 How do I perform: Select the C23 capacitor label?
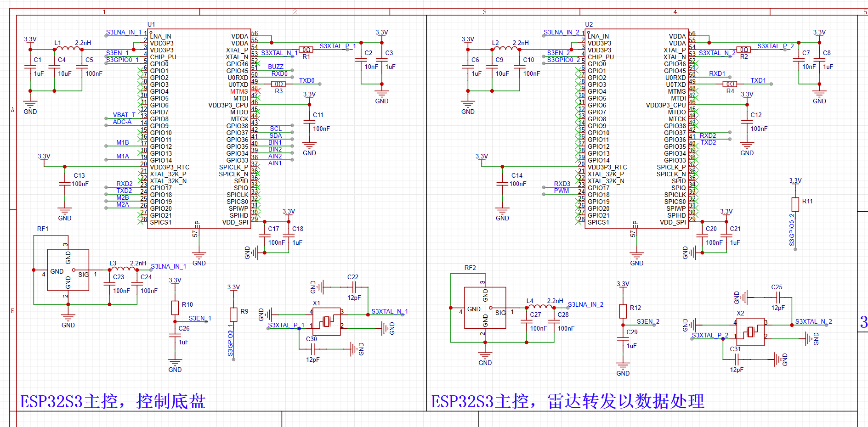(x=119, y=277)
